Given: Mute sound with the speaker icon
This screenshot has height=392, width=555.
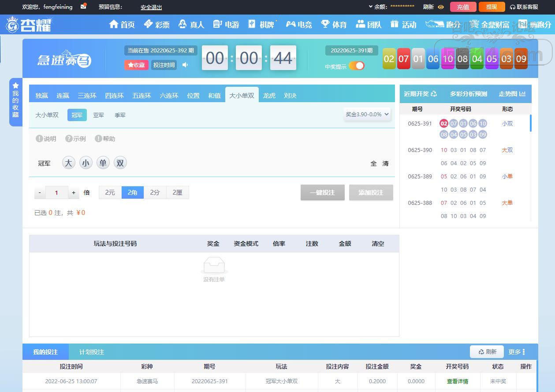Looking at the screenshot, I should 185,65.
